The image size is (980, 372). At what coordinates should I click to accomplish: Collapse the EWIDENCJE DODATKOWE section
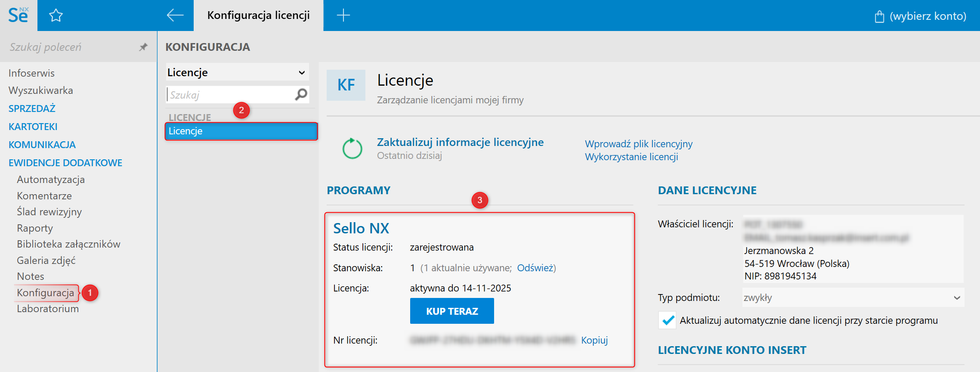coord(65,163)
